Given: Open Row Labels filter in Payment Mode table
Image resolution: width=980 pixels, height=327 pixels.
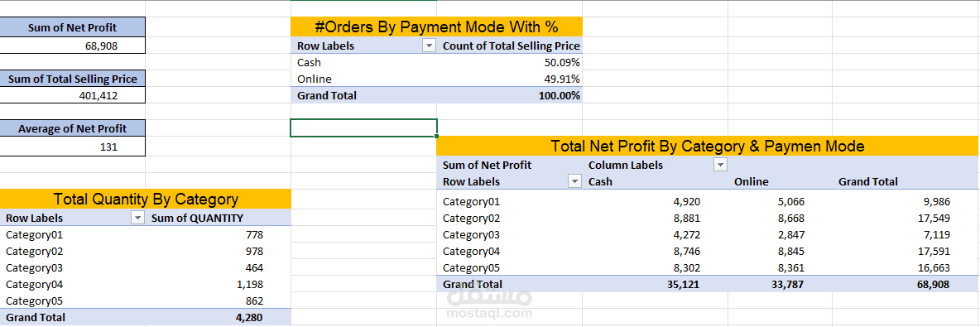Looking at the screenshot, I should (x=429, y=46).
